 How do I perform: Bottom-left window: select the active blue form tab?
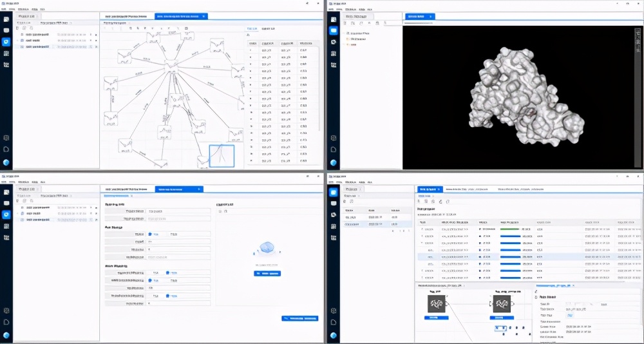pos(179,189)
